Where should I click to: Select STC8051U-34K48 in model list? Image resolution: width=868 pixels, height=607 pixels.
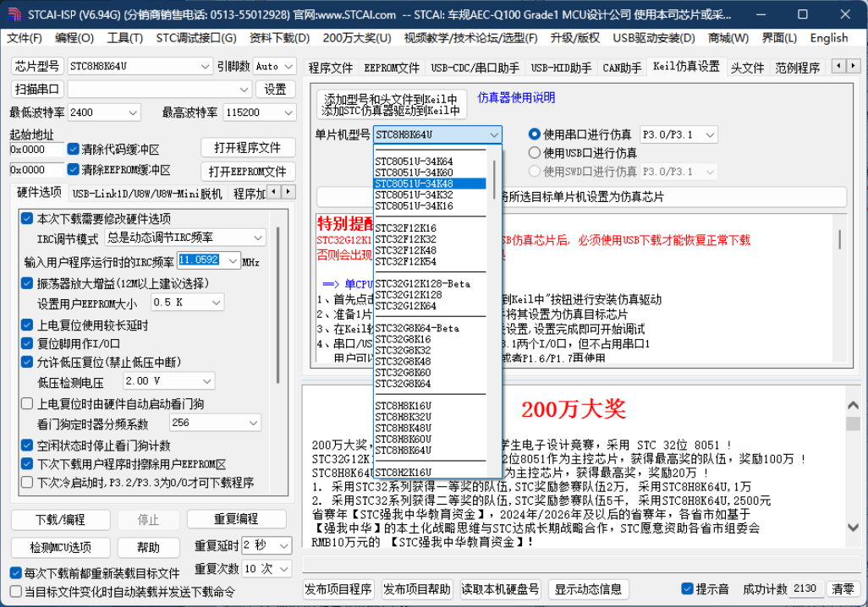[430, 183]
